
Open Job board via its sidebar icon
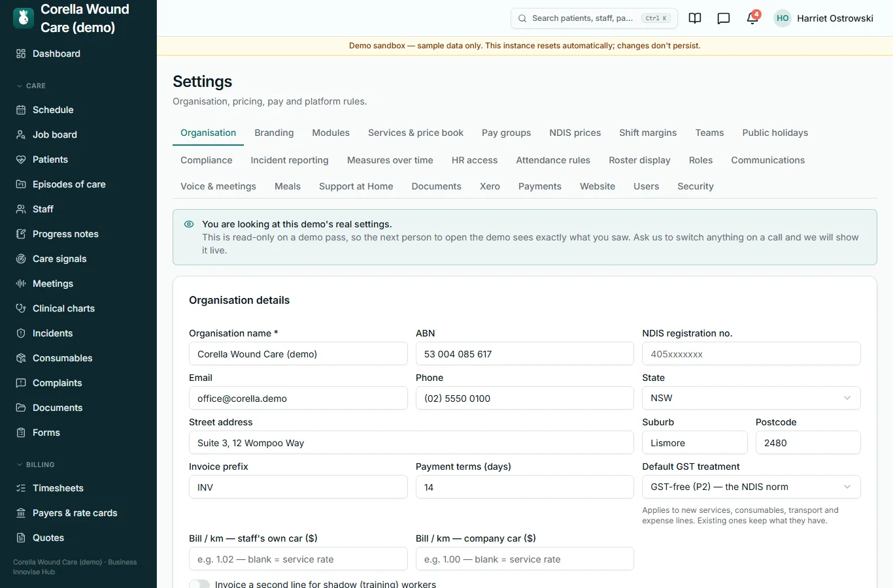(x=21, y=135)
